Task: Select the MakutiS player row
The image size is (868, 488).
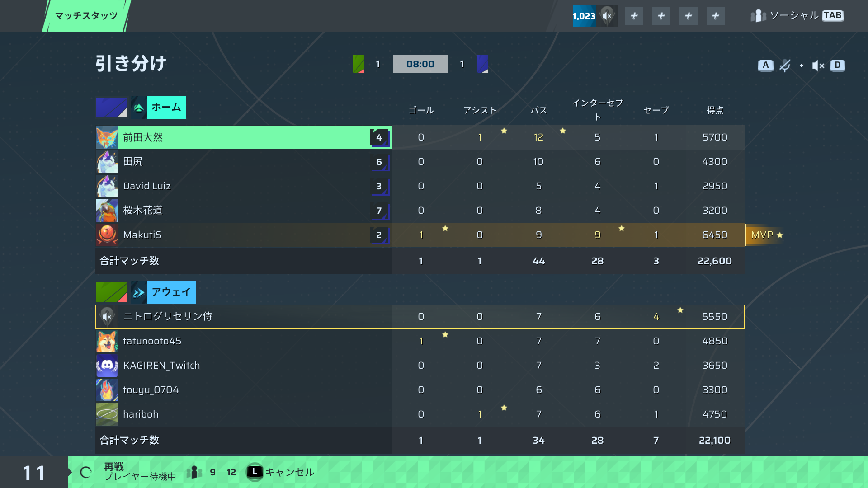Action: pos(420,235)
